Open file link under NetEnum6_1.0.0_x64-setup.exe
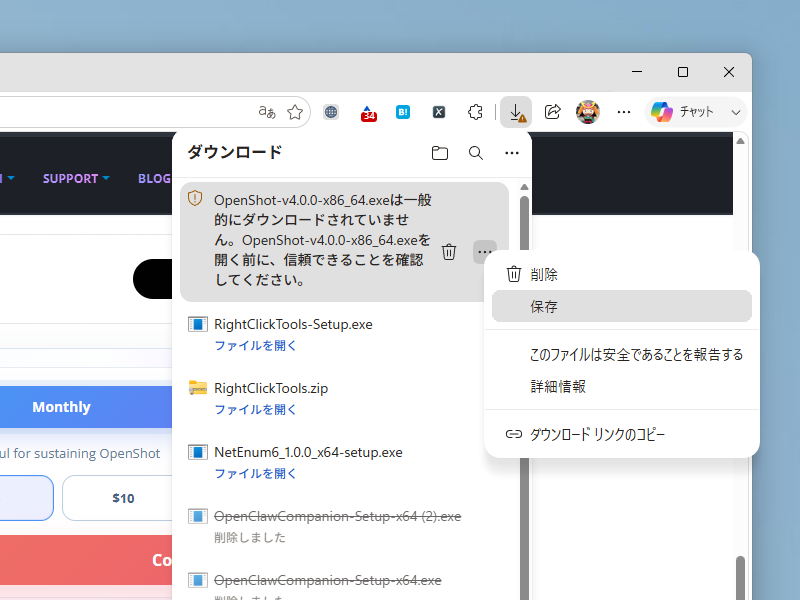This screenshot has height=600, width=800. [255, 473]
